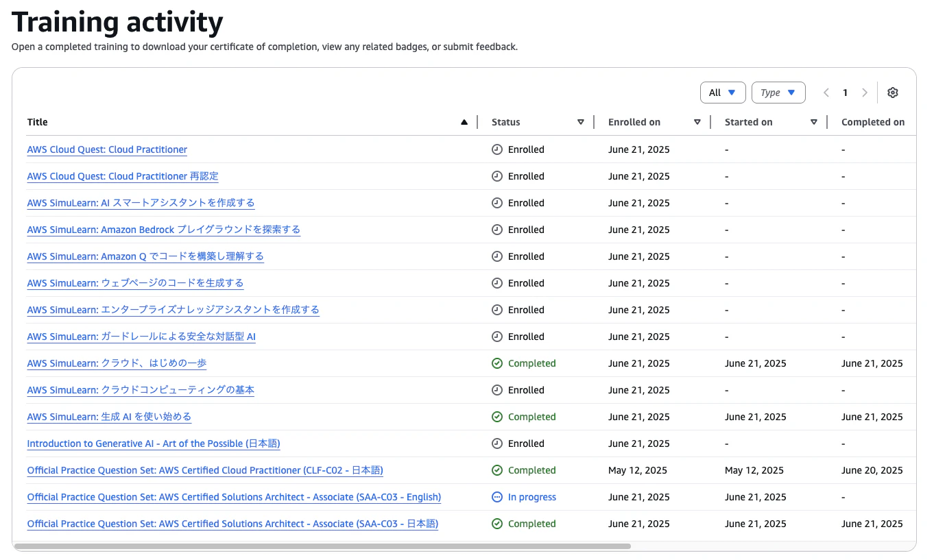Click Enrolled clock icon for エンタープライズナレッジ row

click(497, 310)
